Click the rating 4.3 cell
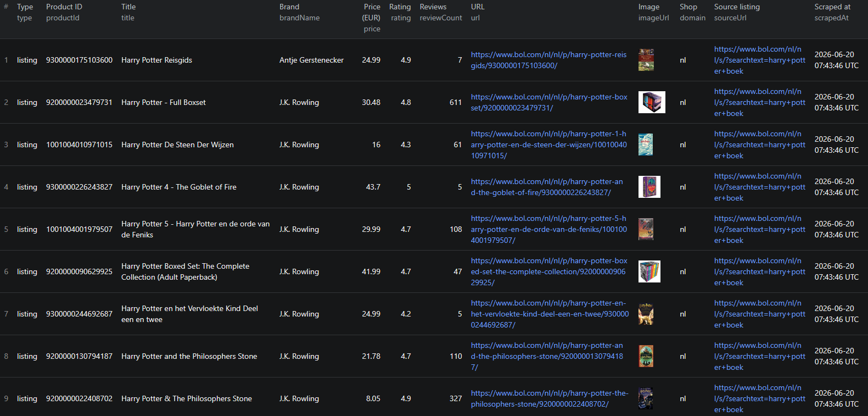The height and width of the screenshot is (416, 868). (406, 145)
